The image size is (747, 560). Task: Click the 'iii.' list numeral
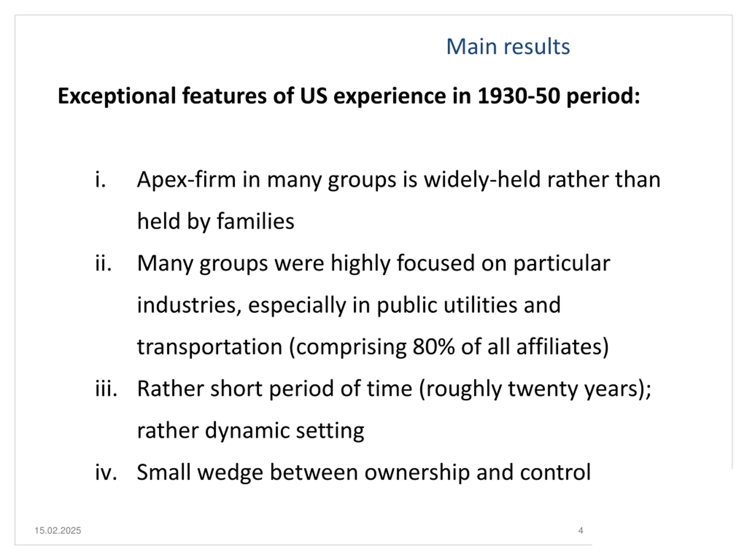(106, 388)
